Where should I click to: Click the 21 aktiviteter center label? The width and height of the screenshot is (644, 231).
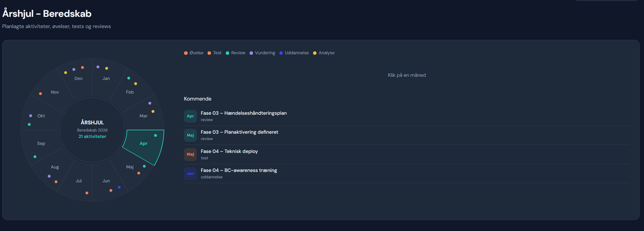click(x=92, y=137)
